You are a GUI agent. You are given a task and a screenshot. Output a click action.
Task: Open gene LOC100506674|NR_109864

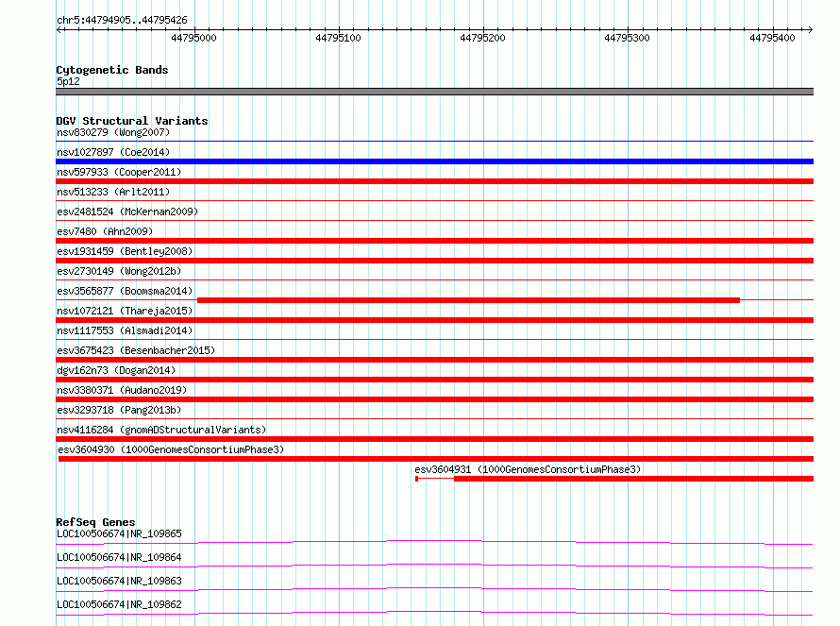click(x=119, y=557)
